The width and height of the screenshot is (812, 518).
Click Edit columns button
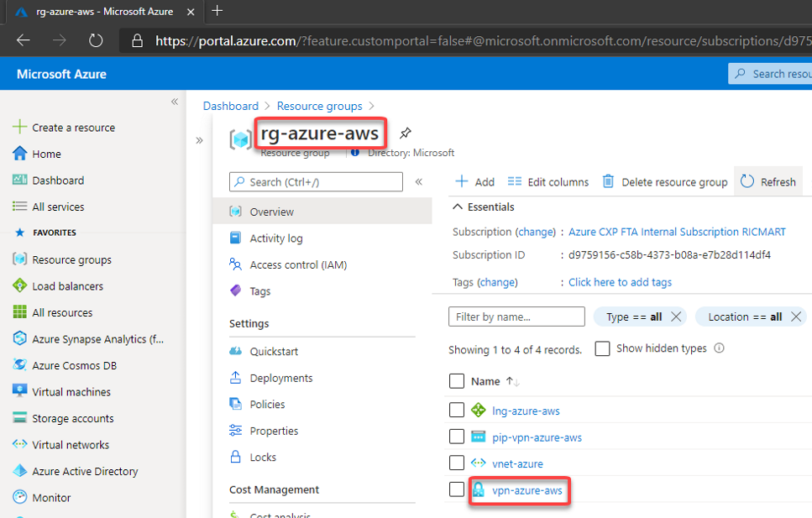548,182
